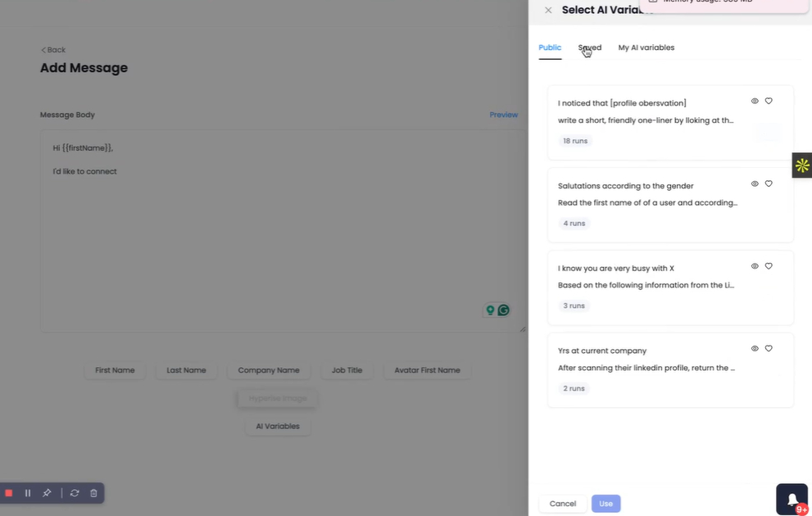Select the 'I noticed that [profile obersvation]' card
The width and height of the screenshot is (812, 516).
670,123
